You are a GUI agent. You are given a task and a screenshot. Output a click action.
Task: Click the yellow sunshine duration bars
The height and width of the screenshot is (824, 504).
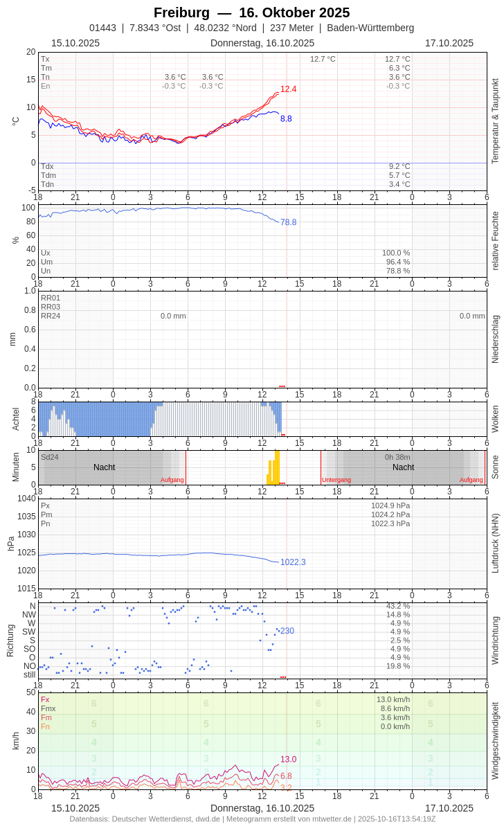[x=274, y=469]
